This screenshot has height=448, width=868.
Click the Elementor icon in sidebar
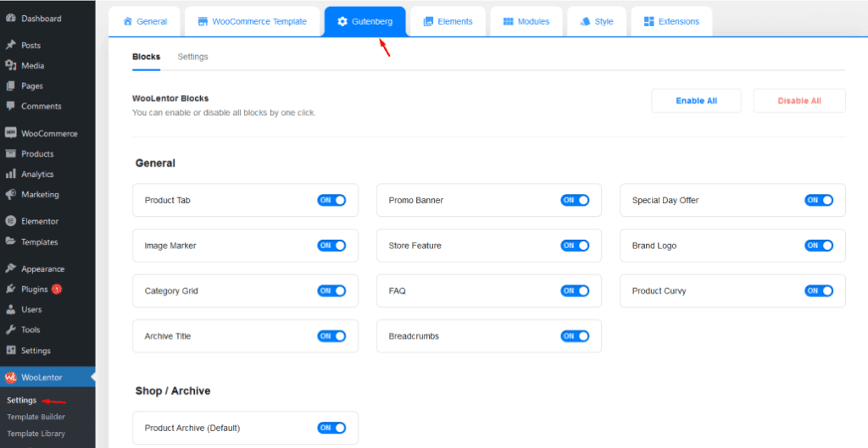[x=10, y=221]
